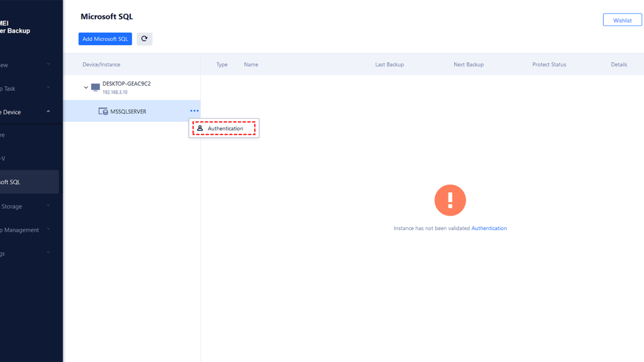Select the DESKTOP-GEAC9C2 computer icon
This screenshot has width=644, height=362.
coord(95,87)
